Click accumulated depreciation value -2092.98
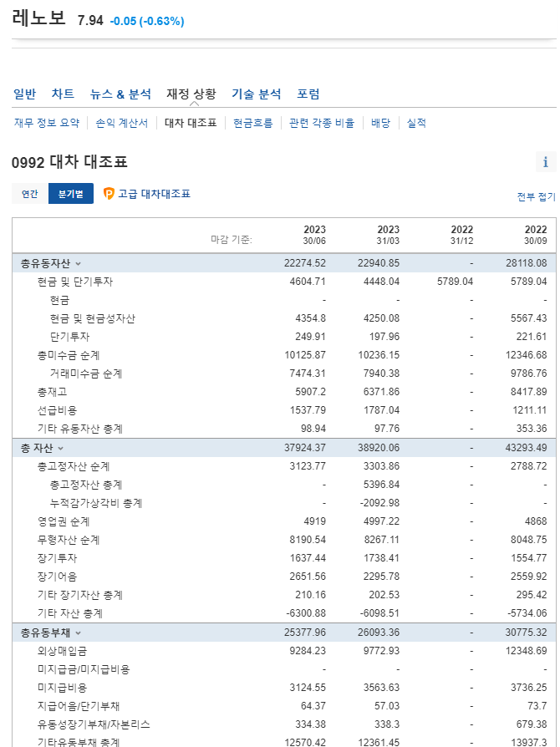Viewport: 560px width, 747px height. pyautogui.click(x=379, y=503)
